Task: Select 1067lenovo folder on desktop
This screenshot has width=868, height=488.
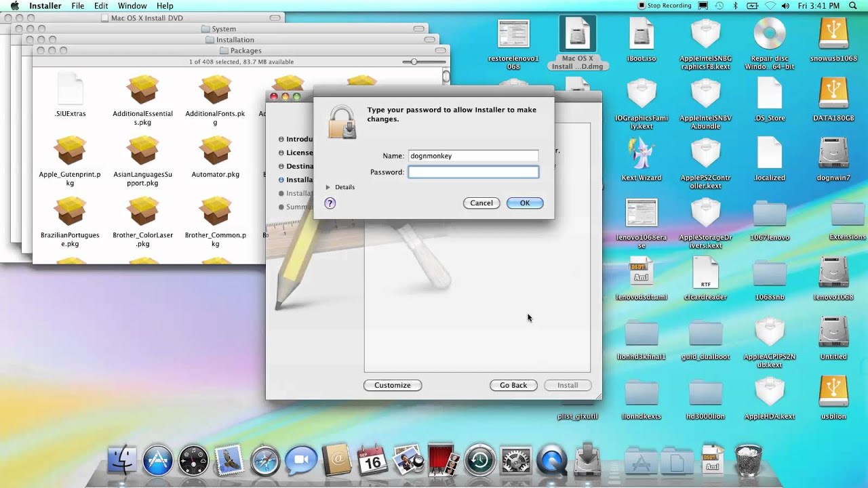Action: (x=769, y=213)
